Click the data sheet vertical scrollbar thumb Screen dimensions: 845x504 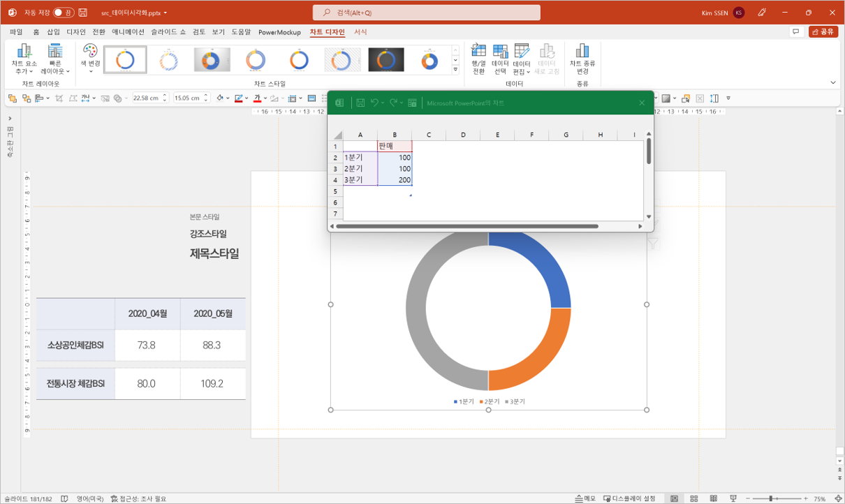(649, 151)
